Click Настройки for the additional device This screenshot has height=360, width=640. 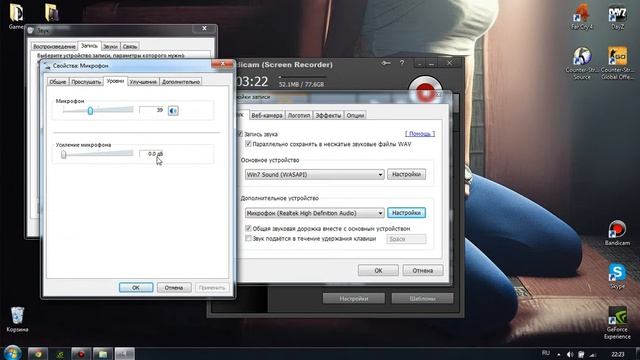coord(406,213)
